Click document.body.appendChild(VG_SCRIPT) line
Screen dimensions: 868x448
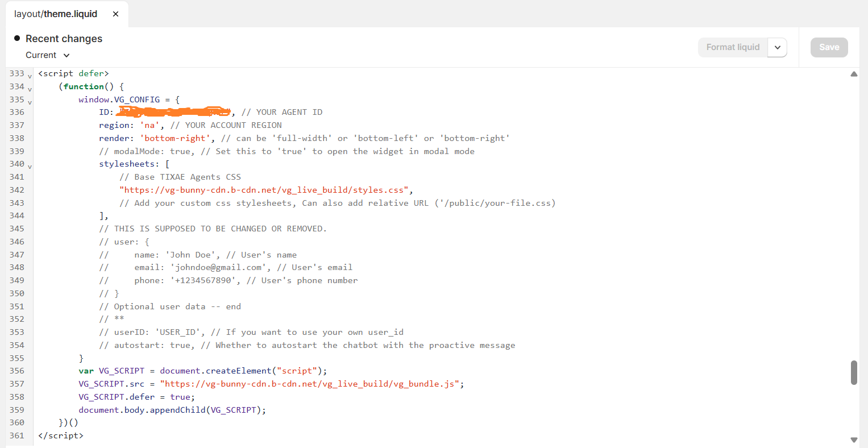[x=172, y=410]
